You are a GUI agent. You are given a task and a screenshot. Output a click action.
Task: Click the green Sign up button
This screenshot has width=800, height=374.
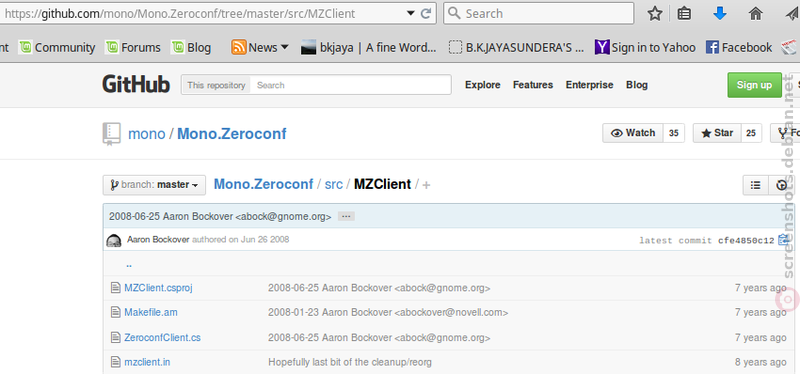coord(754,85)
